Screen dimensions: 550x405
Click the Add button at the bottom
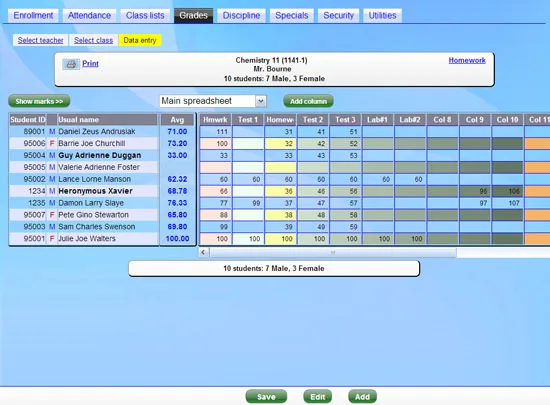(x=362, y=397)
